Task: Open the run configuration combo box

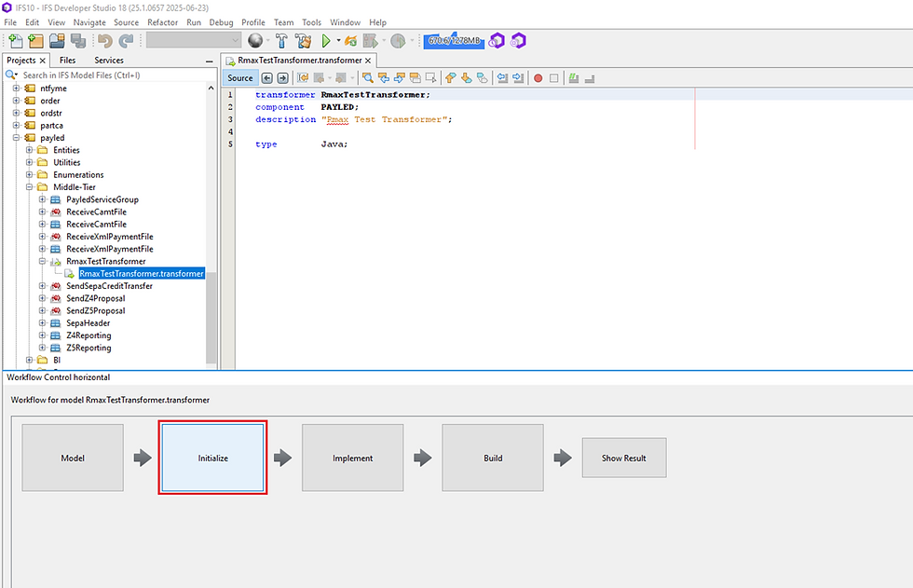Action: [x=194, y=40]
